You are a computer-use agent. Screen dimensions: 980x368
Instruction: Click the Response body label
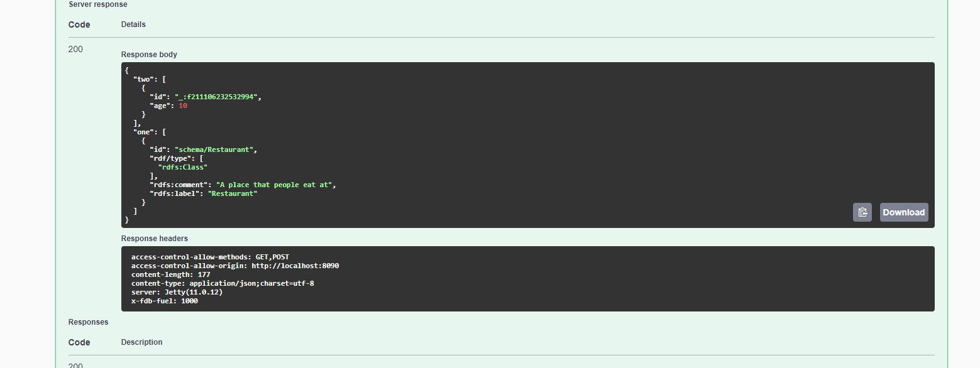click(149, 55)
